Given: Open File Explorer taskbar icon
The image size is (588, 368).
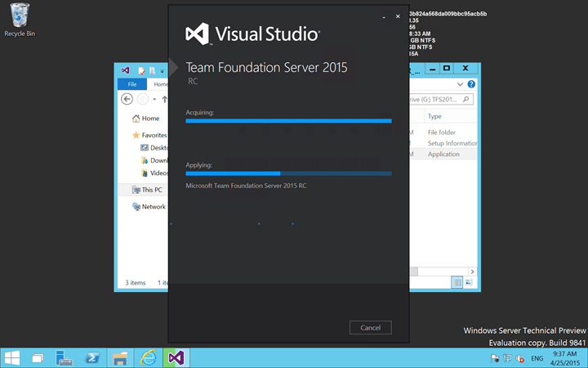Looking at the screenshot, I should pos(120,358).
